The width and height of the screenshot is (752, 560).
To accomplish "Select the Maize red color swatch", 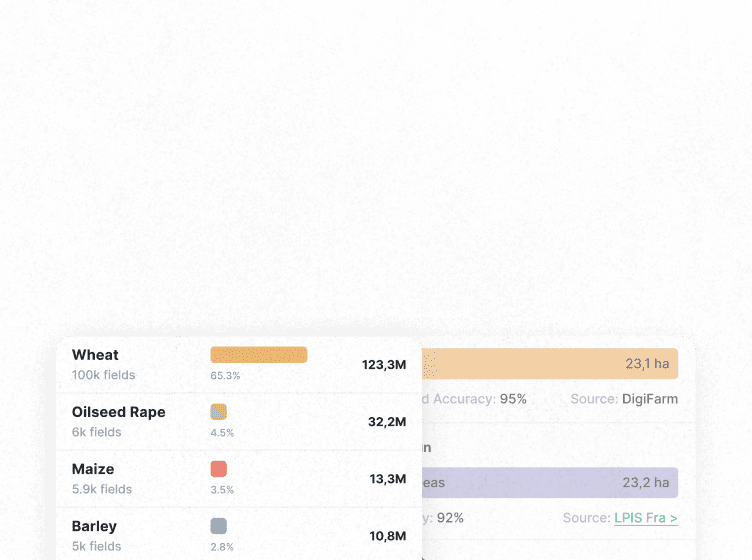I will (x=219, y=469).
